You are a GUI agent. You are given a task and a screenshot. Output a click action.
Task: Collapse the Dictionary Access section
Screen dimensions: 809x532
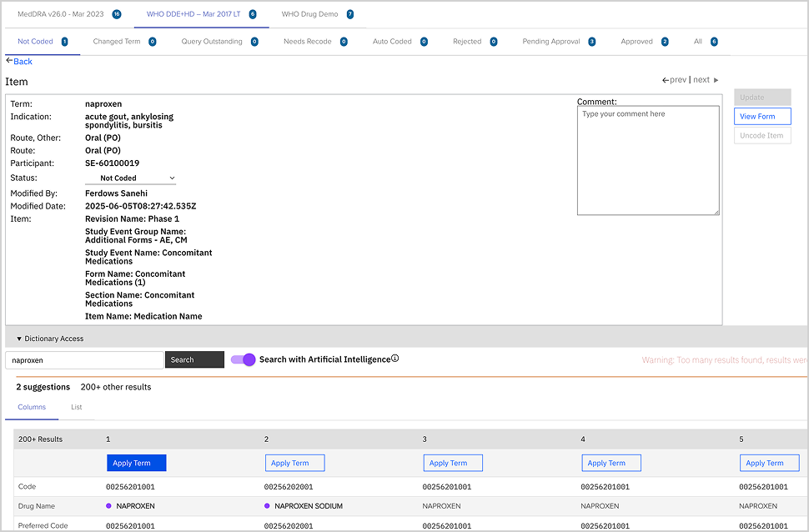[20, 339]
